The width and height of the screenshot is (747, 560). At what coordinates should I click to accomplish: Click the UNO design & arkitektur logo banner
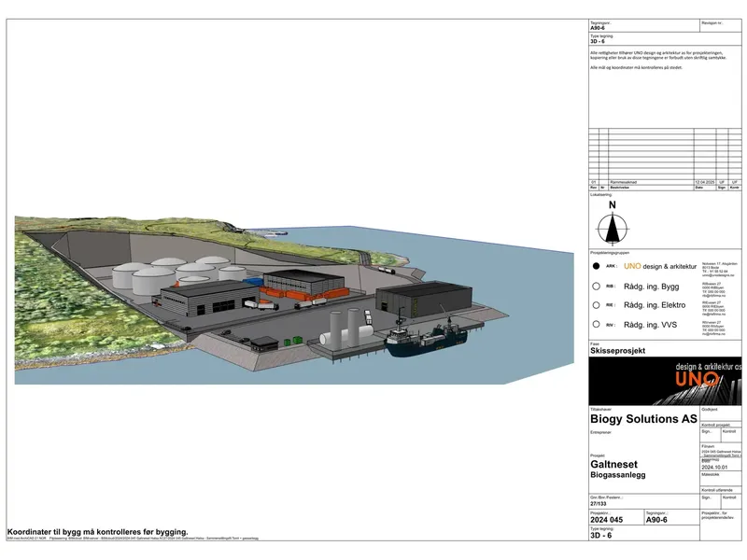(665, 381)
